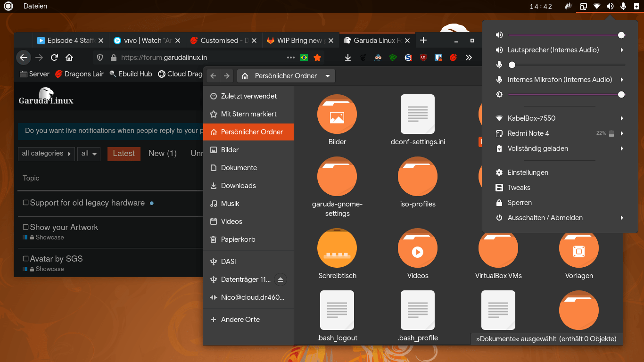Open the Persönlicher Ordner path dropdown
Viewport: 644px width, 362px height.
coord(286,76)
